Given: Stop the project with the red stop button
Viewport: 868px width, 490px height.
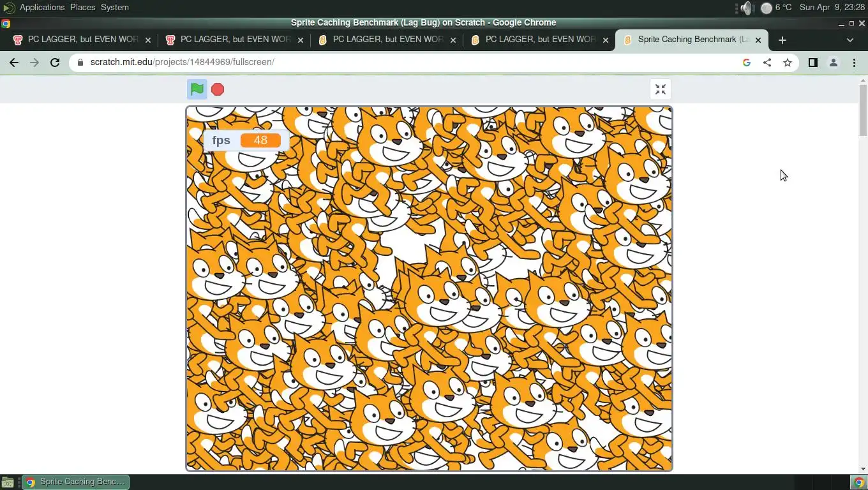Looking at the screenshot, I should (x=218, y=89).
